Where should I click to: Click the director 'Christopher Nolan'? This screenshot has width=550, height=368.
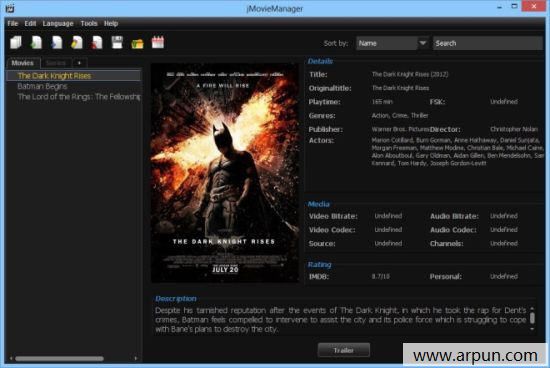pyautogui.click(x=514, y=129)
